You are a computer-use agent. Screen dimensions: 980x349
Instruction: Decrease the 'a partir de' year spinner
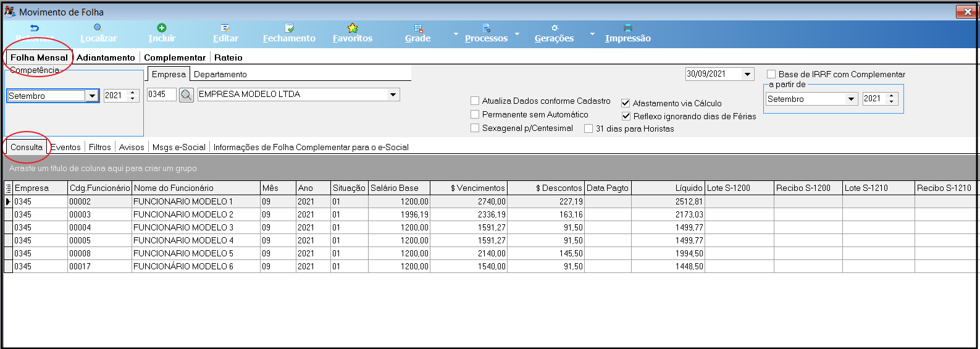click(891, 102)
